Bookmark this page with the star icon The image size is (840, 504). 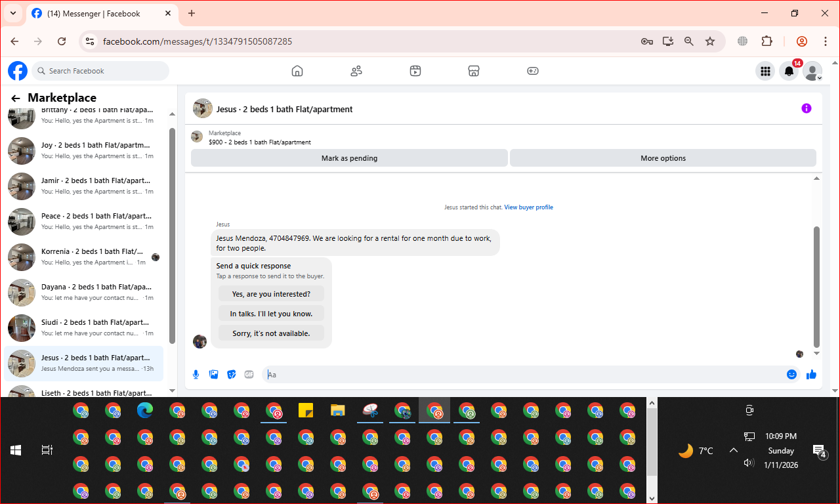pos(710,41)
